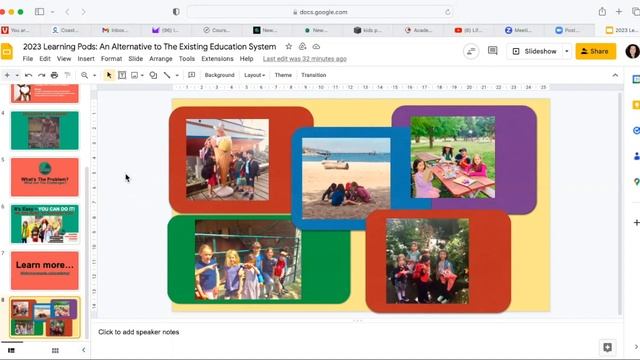This screenshot has height=360, width=640.
Task: Open insert image dropdown arrow
Action: (142, 75)
